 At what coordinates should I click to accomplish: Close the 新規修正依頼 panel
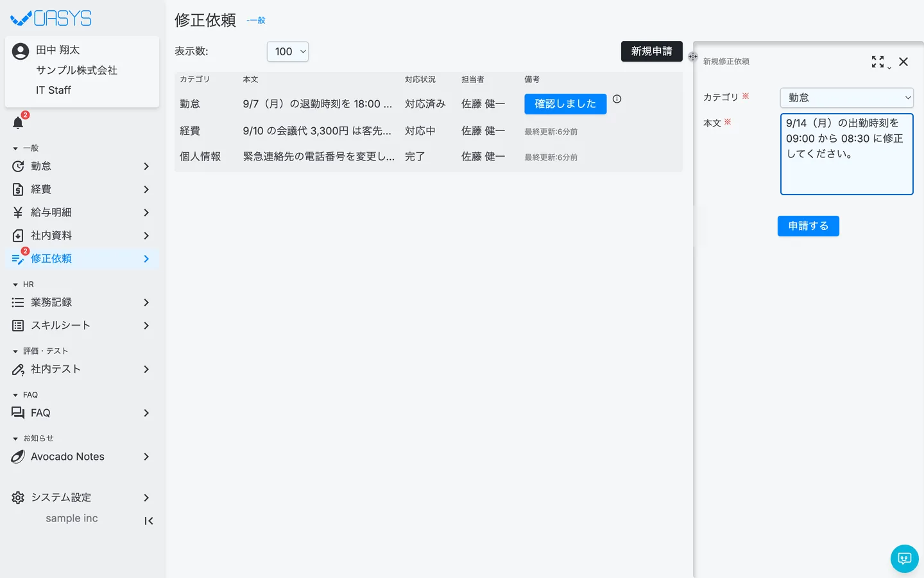click(x=903, y=62)
